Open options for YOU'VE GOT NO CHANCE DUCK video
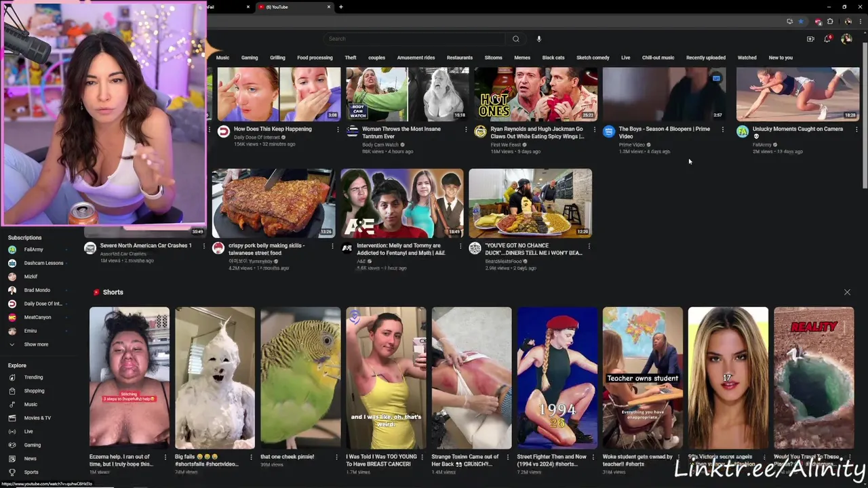The height and width of the screenshot is (488, 868). click(x=589, y=246)
